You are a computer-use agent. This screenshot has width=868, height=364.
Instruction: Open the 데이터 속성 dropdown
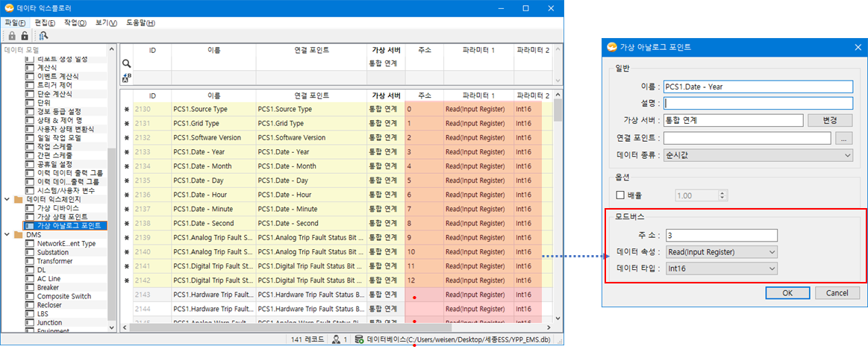(721, 251)
